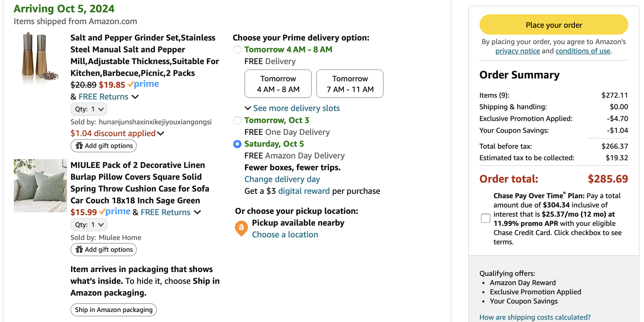Expand See more delivery slots

(296, 108)
